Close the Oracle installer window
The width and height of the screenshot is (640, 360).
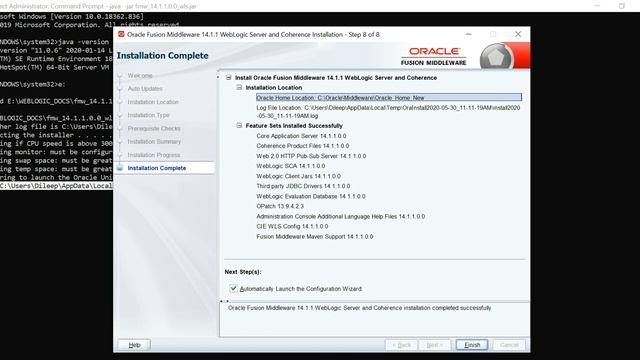(x=518, y=34)
